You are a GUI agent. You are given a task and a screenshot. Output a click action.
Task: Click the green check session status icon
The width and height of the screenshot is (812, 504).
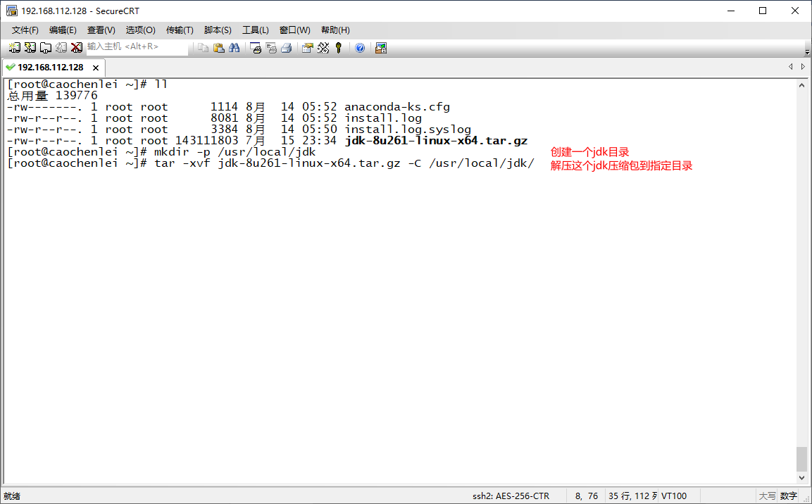(x=10, y=68)
